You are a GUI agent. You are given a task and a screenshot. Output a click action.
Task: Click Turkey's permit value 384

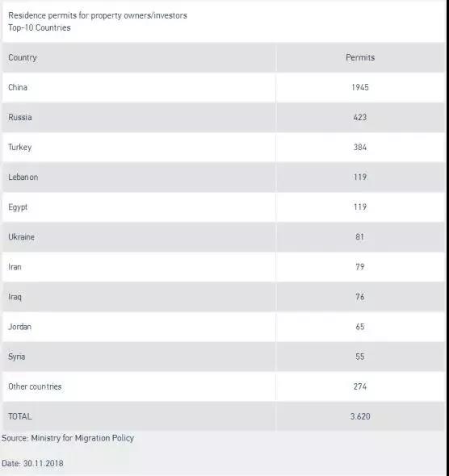tap(360, 147)
